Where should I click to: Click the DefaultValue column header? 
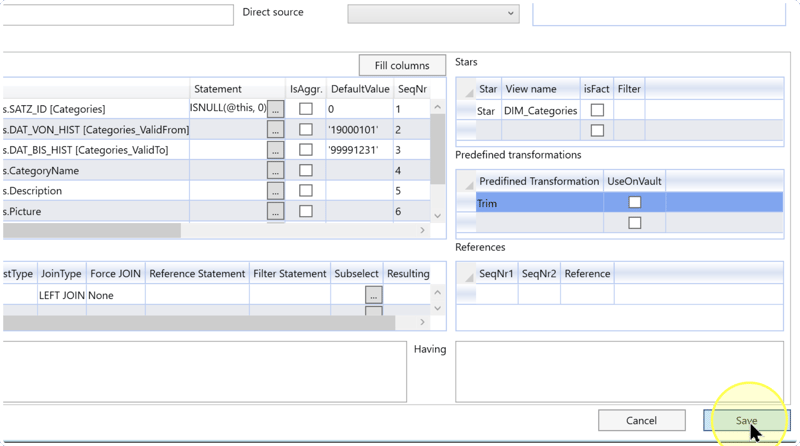(x=360, y=89)
